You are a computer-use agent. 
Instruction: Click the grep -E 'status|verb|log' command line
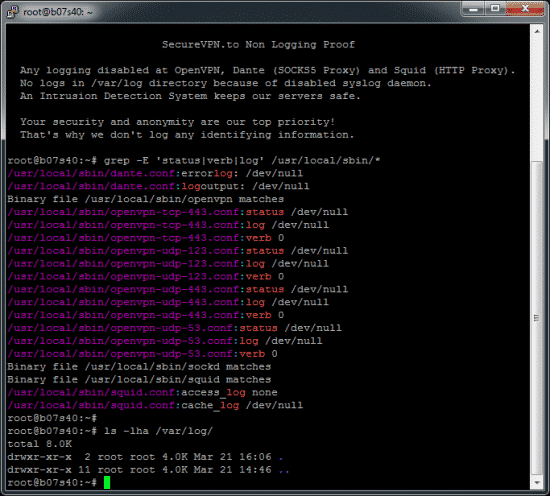[194, 161]
